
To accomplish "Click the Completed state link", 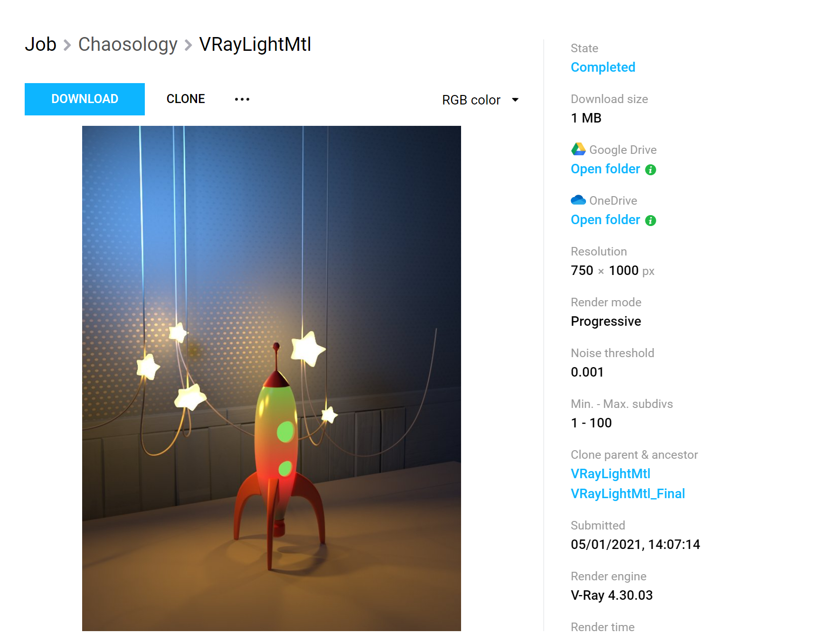I will coord(603,67).
